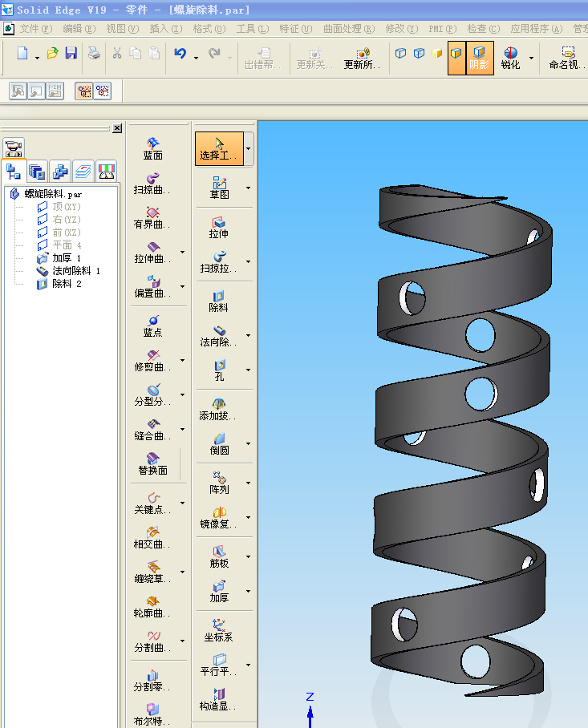Select the 扫掠拉伸 sweep protrusion tool
This screenshot has height=728, width=588.
(219, 261)
